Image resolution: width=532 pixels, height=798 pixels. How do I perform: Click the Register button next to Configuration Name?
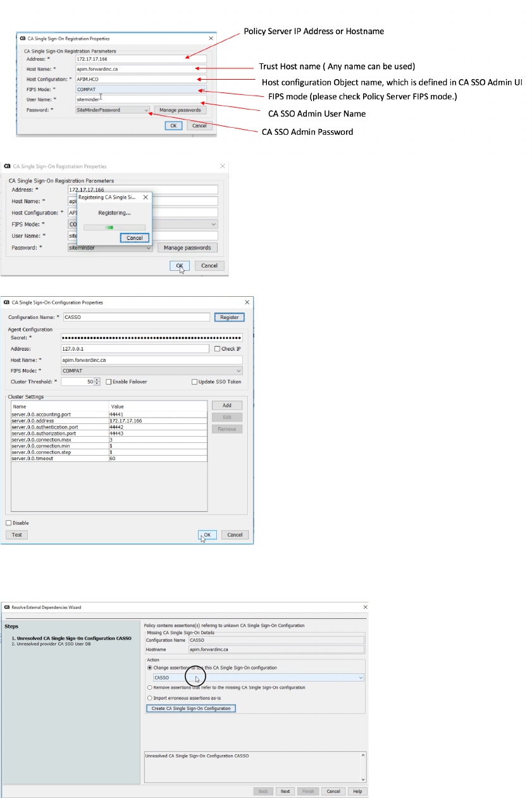230,317
